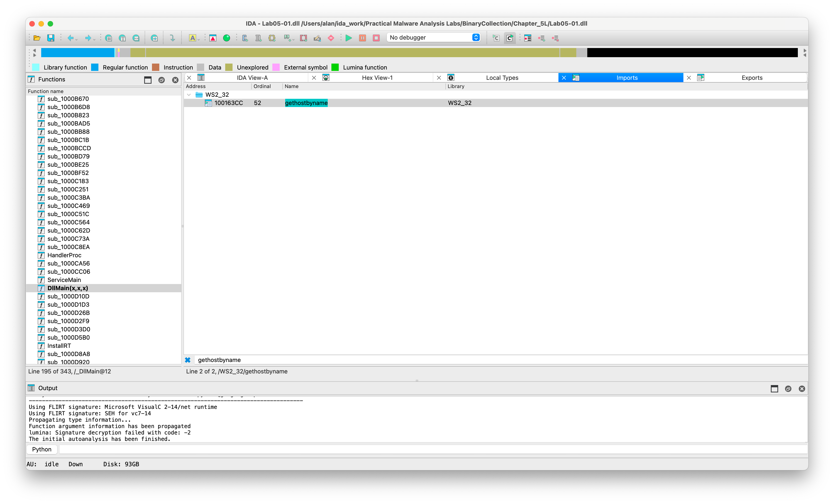Switch to the IDA View-A tab

pos(252,78)
